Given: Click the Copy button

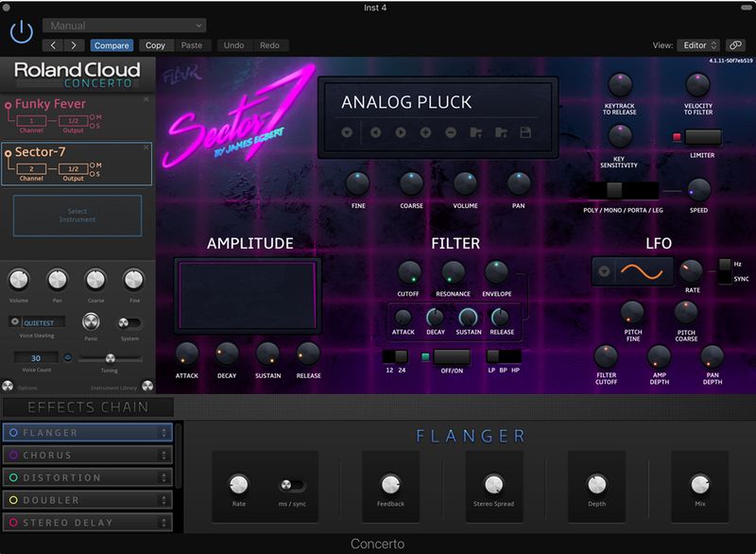Looking at the screenshot, I should point(155,45).
